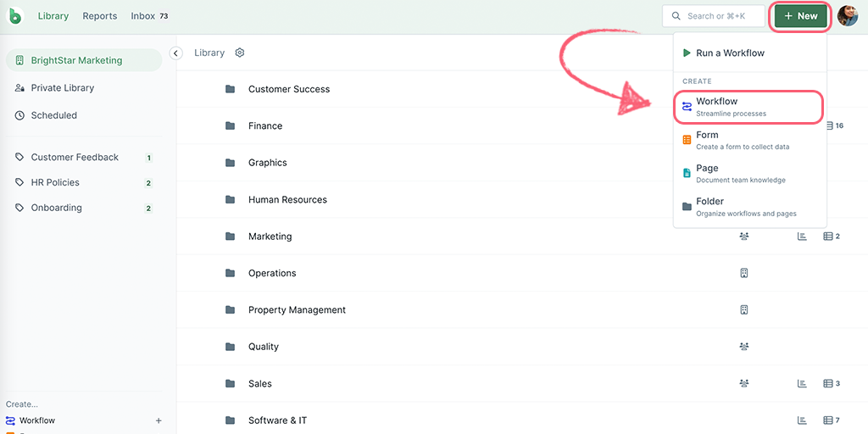This screenshot has width=868, height=434.
Task: Select Folder in the Create menu
Action: tap(750, 207)
